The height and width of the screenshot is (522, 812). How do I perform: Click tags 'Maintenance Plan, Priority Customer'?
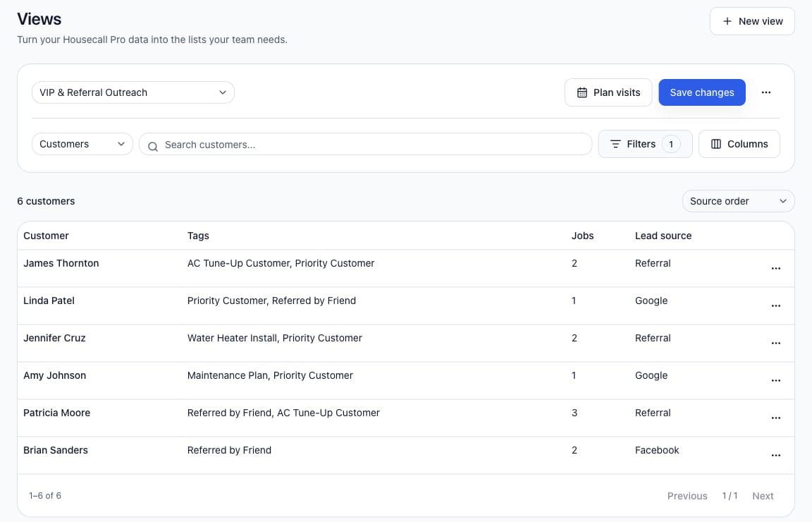[x=270, y=375]
